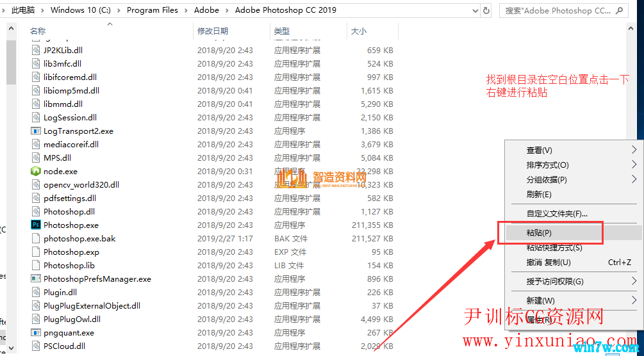Screen dimensions: 644x356
Task: Select the photoshop.exe.bak file name
Action: point(79,239)
